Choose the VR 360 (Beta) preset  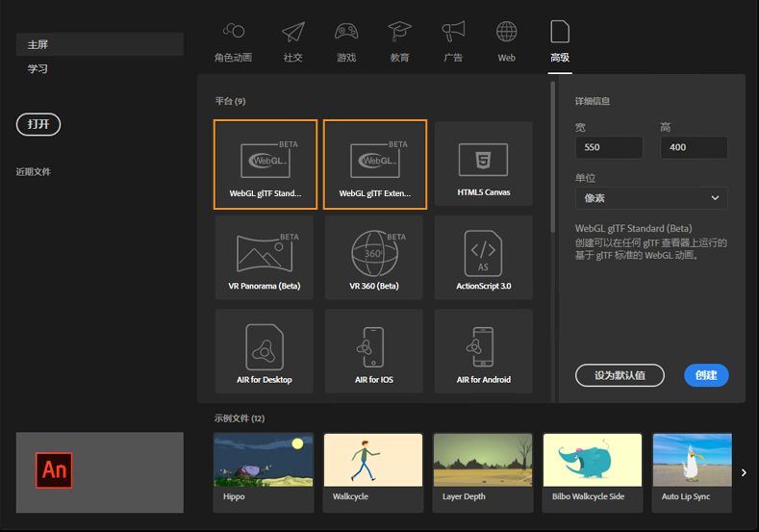click(374, 258)
